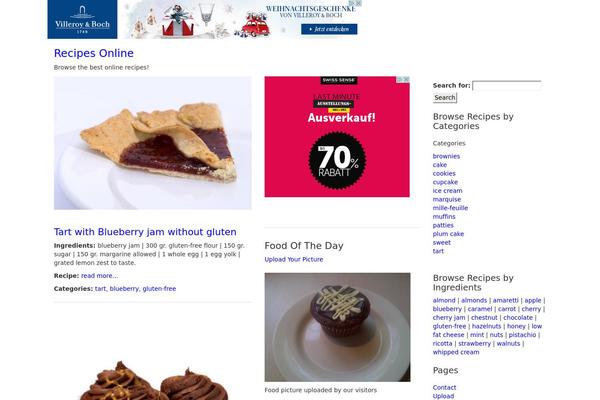Follow the 'read more...' recipe link

(x=99, y=276)
